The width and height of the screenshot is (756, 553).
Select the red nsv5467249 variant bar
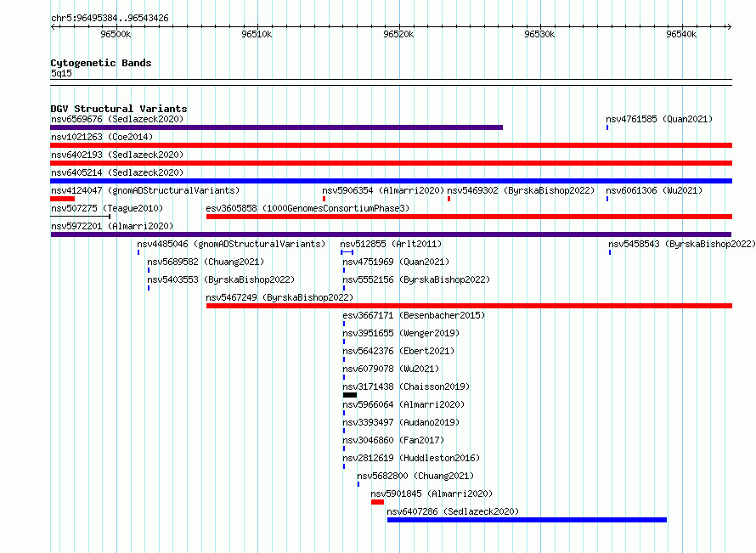(469, 306)
